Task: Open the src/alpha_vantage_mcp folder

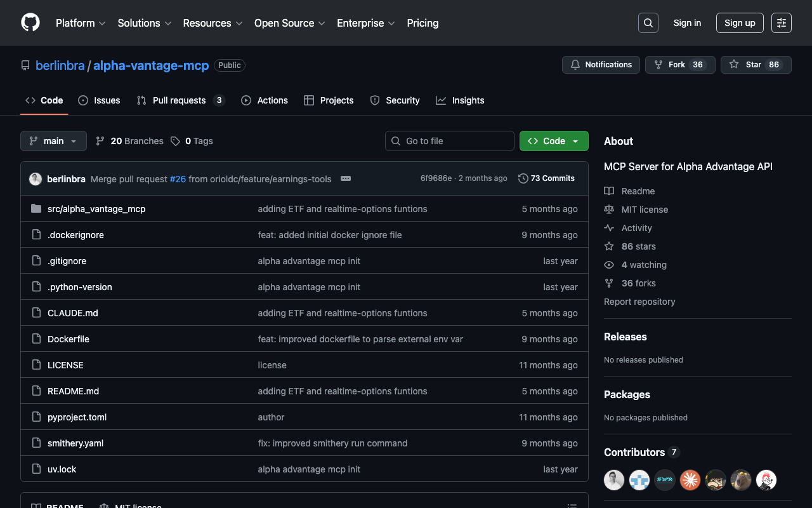Action: click(96, 209)
